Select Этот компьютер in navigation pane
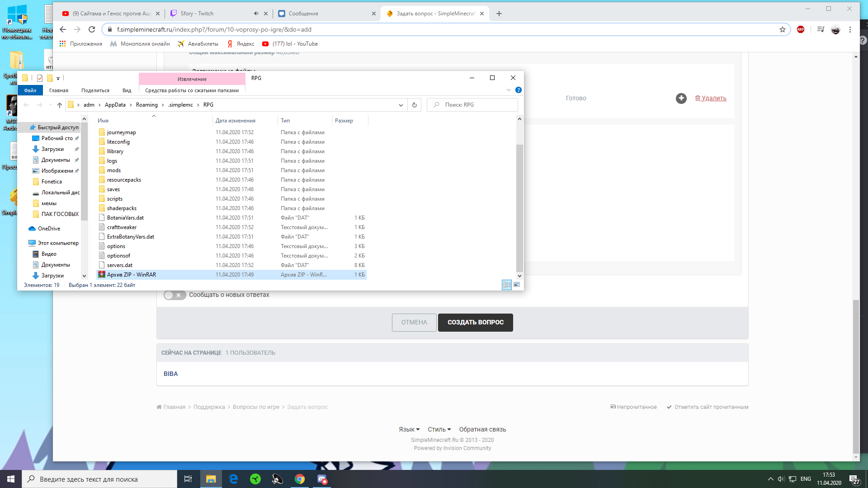Screen dimensions: 868x488 [x=58, y=243]
